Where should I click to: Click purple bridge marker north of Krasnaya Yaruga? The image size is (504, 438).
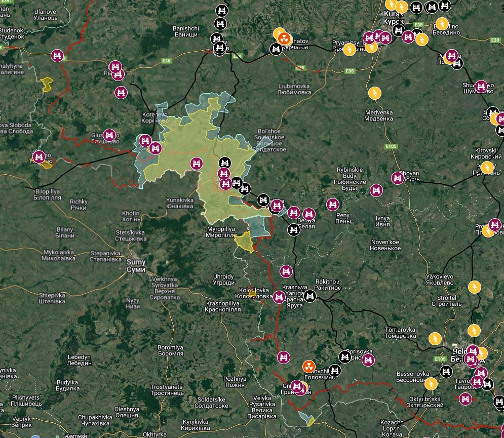(x=286, y=271)
